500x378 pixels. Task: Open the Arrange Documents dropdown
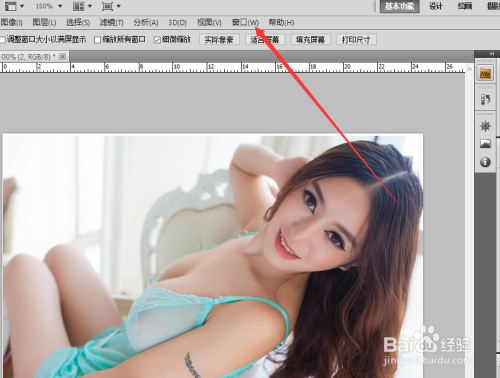pyautogui.click(x=82, y=6)
